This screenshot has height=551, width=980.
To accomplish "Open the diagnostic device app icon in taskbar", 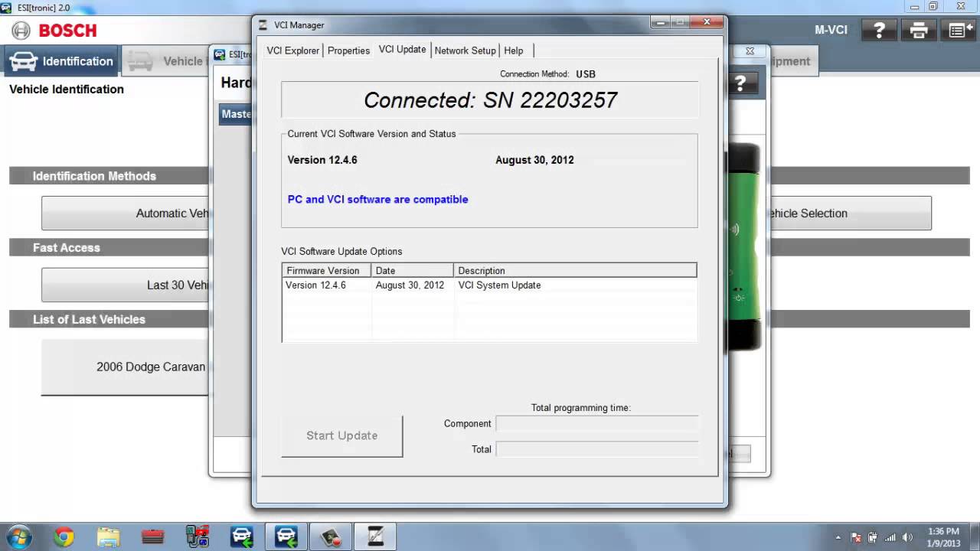I will point(198,537).
